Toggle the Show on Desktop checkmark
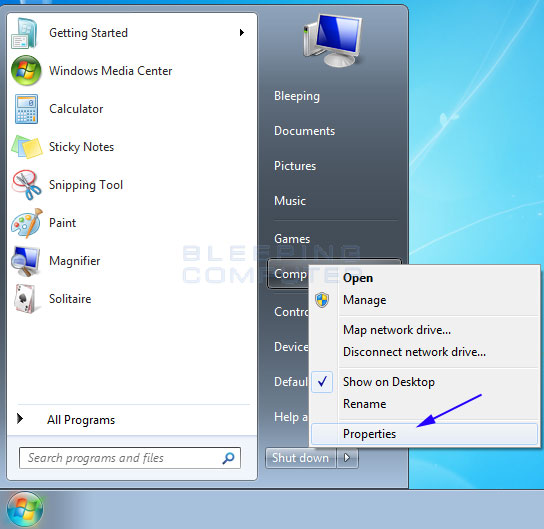Viewport: 544px width, 529px height. 322,382
